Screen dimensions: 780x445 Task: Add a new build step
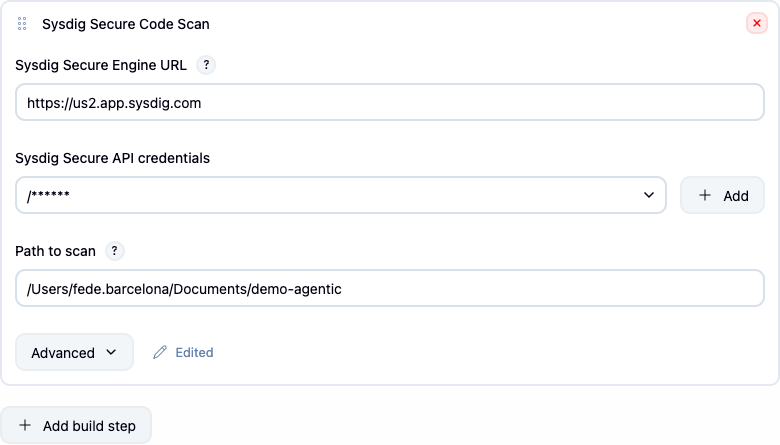click(x=76, y=426)
